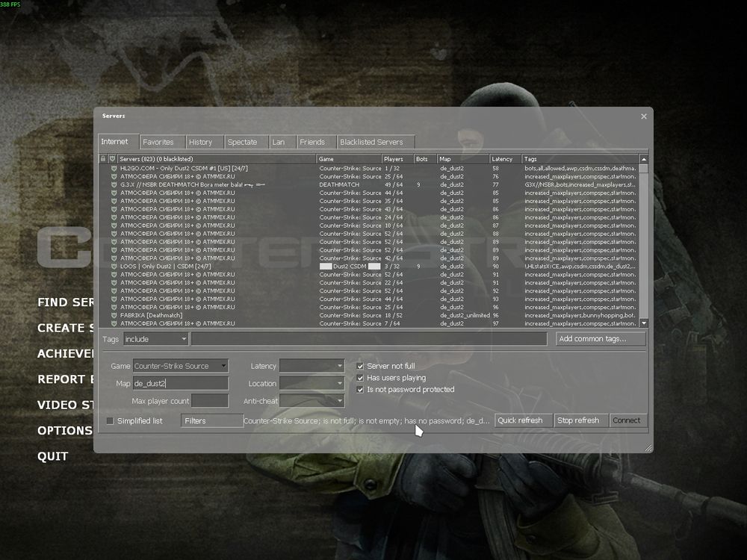Close the Servers dialog with the X

(x=644, y=116)
